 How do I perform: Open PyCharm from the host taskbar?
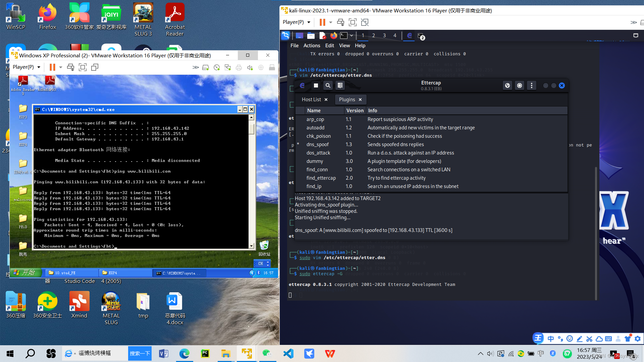pyautogui.click(x=205, y=354)
